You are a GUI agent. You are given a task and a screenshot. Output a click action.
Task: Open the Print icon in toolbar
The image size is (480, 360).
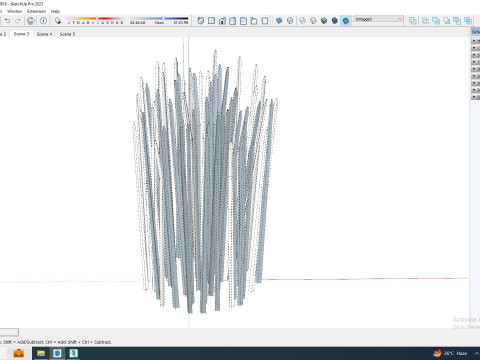(x=31, y=21)
